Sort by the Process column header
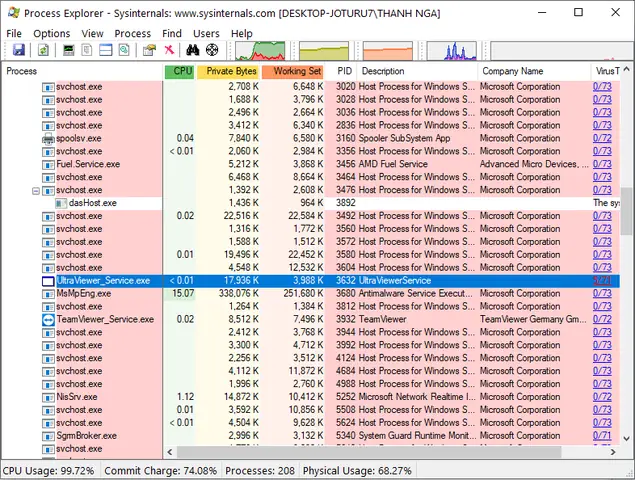The image size is (635, 480). point(82,71)
